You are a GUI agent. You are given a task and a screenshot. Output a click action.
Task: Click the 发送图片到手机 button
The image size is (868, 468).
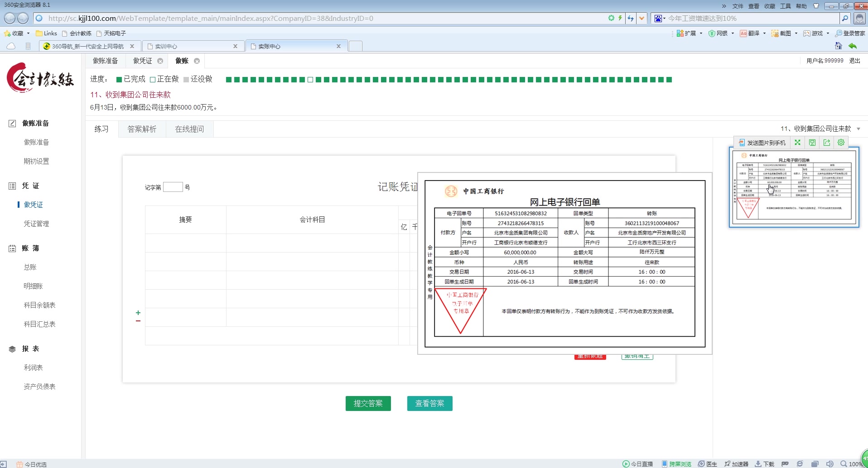click(762, 143)
